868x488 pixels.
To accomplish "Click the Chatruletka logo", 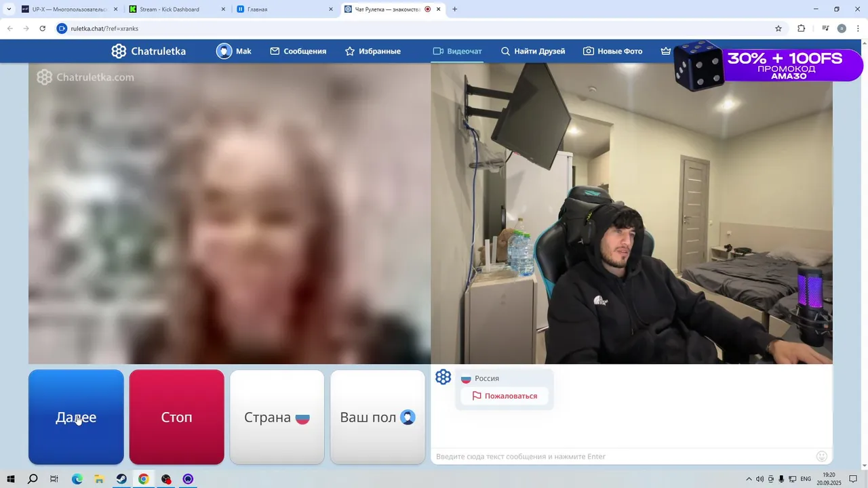I will coord(149,51).
